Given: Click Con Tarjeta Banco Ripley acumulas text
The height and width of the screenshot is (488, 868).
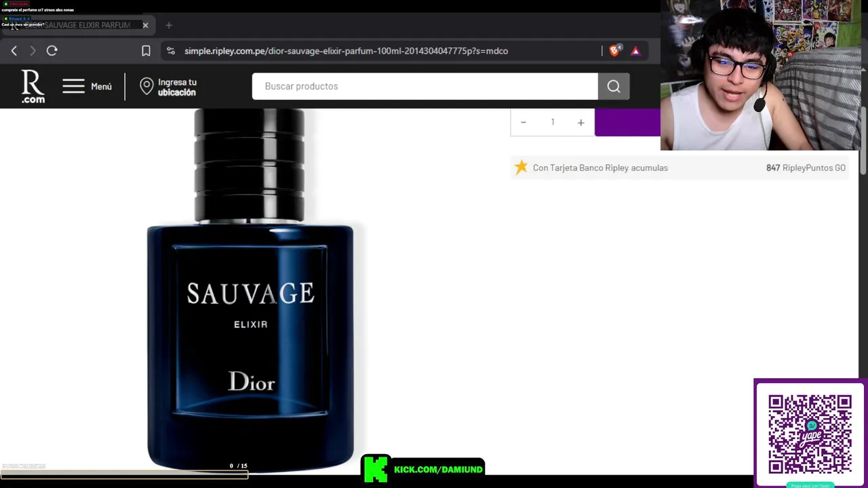Looking at the screenshot, I should pyautogui.click(x=600, y=167).
